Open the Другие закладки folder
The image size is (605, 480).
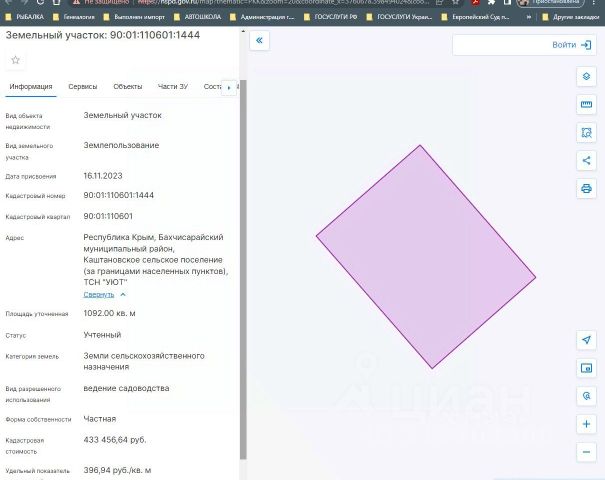tap(571, 17)
